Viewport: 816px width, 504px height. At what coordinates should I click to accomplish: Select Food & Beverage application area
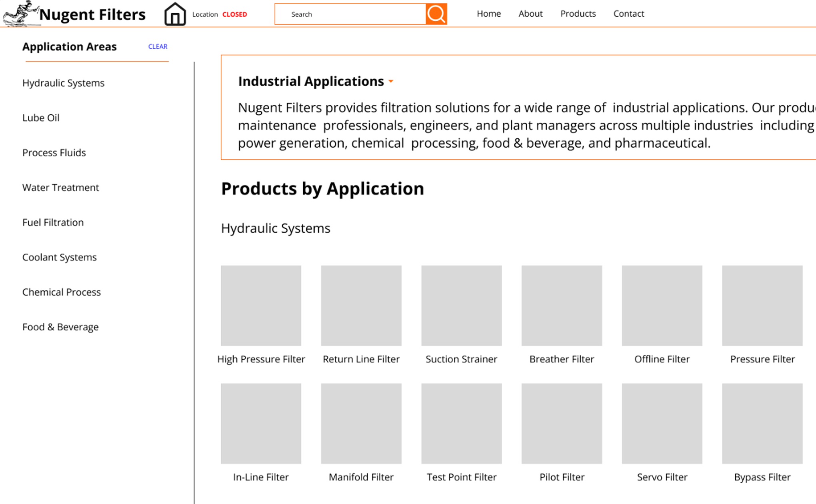click(60, 327)
